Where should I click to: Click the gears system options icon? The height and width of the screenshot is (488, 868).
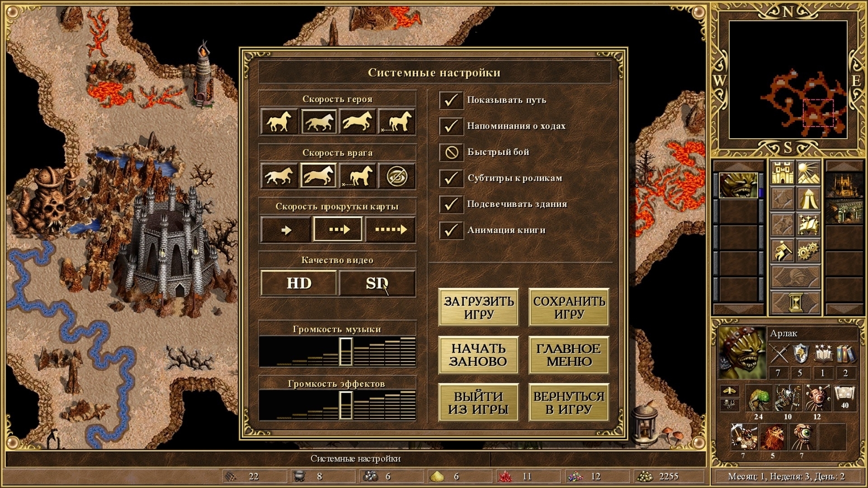click(x=809, y=251)
